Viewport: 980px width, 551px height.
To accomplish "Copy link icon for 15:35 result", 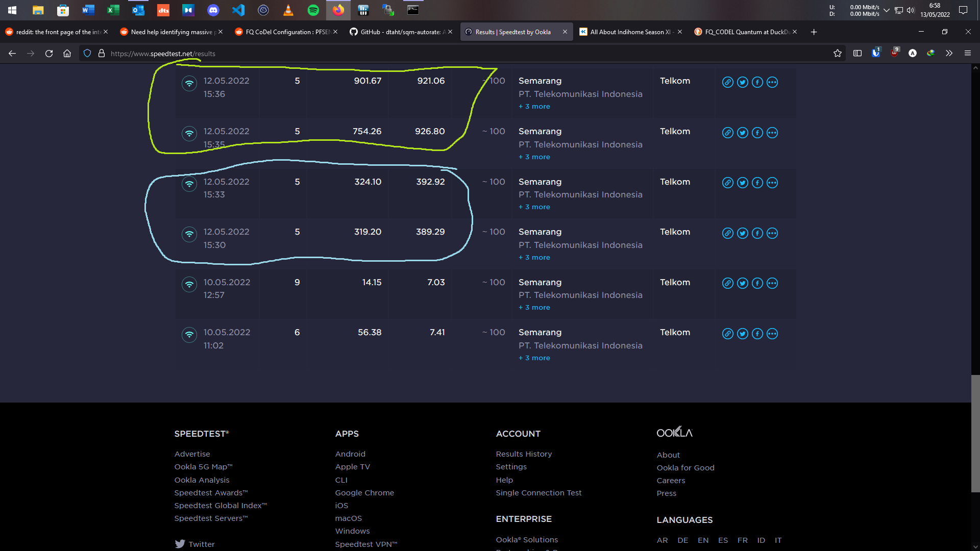I will coord(728,133).
